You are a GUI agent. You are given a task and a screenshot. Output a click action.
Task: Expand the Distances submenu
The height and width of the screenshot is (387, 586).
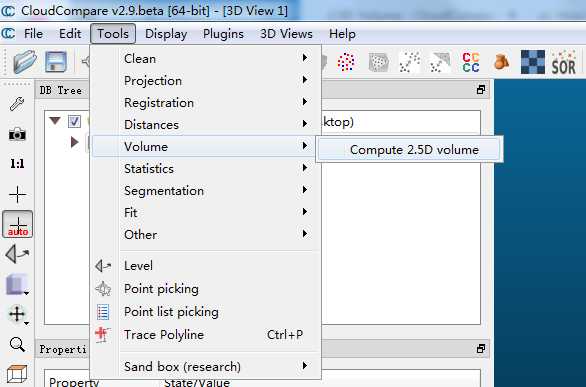coord(206,125)
